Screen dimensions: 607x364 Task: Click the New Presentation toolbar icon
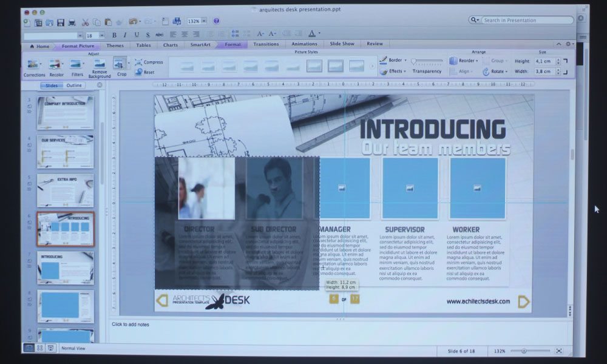click(x=26, y=23)
